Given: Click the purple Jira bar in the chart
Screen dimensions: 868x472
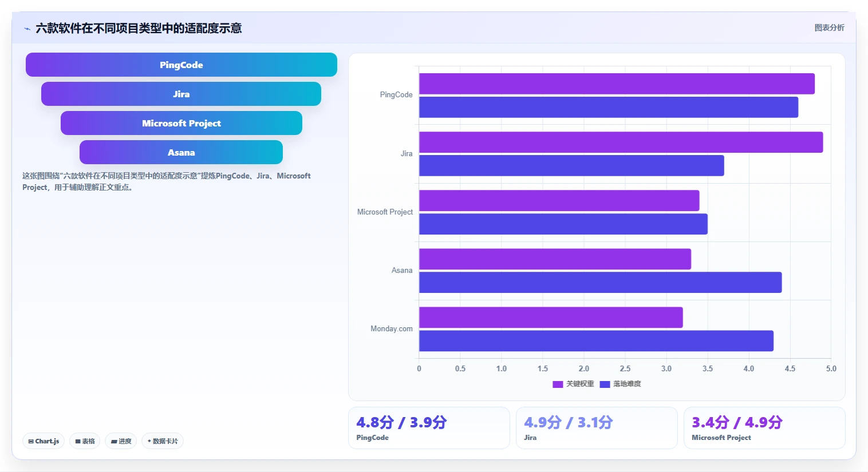Looking at the screenshot, I should pos(621,142).
